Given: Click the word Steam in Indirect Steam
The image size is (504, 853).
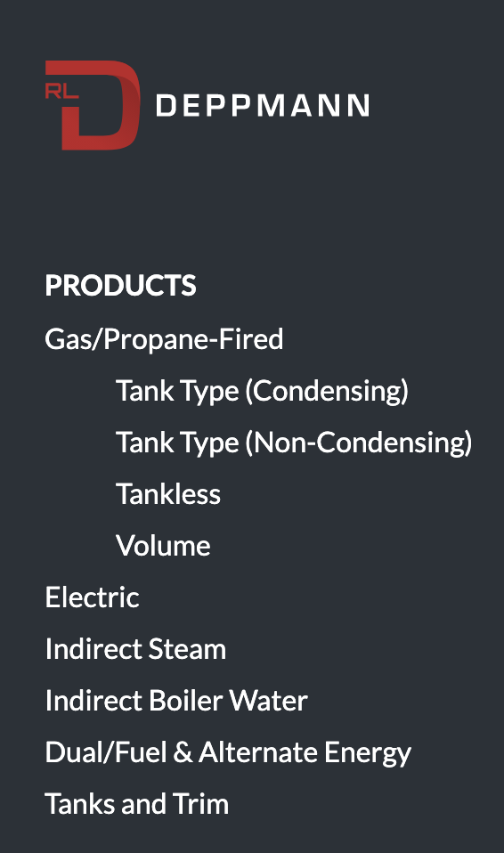Looking at the screenshot, I should 187,649.
